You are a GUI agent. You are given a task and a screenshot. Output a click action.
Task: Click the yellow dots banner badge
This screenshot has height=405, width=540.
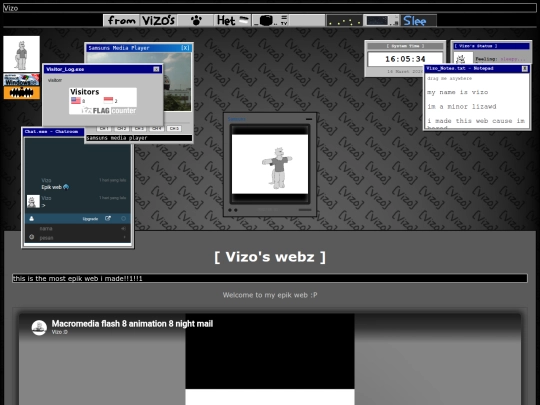344,21
